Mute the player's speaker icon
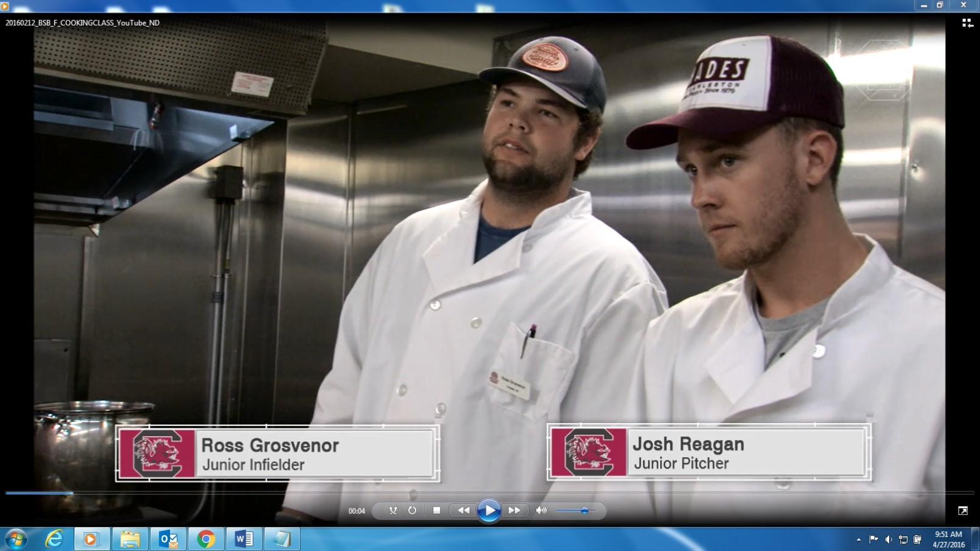The width and height of the screenshot is (980, 551). [541, 511]
